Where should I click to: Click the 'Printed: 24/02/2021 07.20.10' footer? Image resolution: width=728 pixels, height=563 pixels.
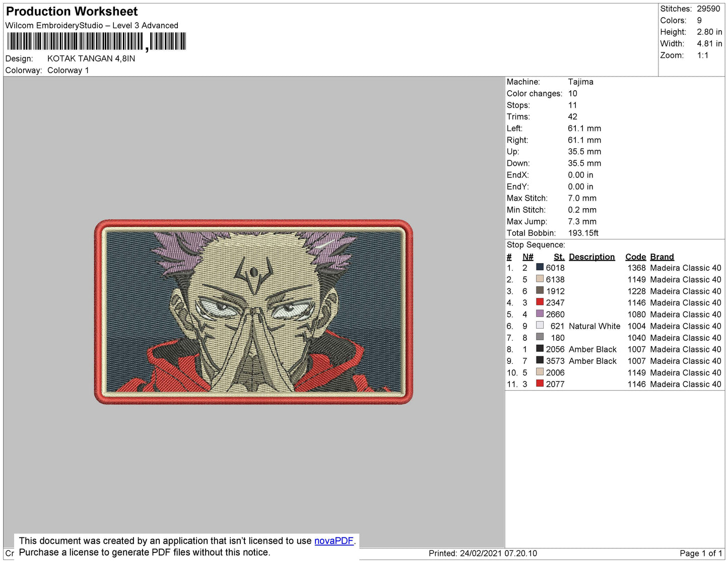click(x=483, y=553)
